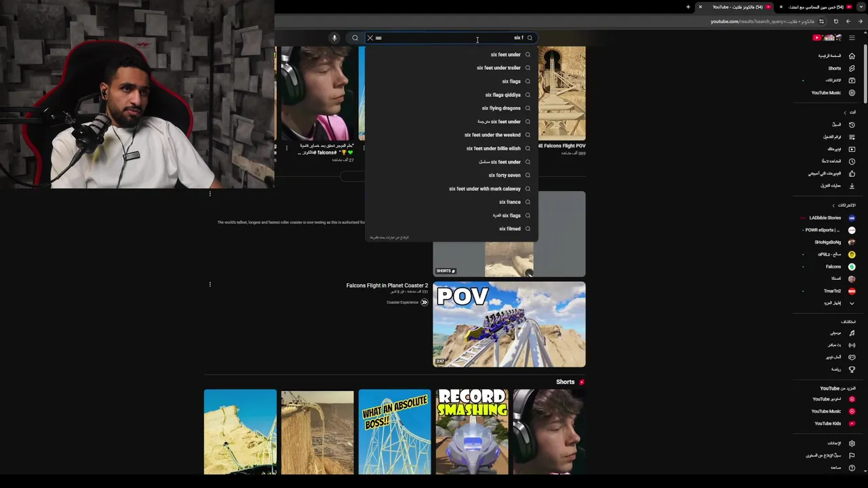Viewport: 868px width, 488px height.
Task: Select suggestion 'six feet under the weeknd'
Action: pyautogui.click(x=451, y=135)
